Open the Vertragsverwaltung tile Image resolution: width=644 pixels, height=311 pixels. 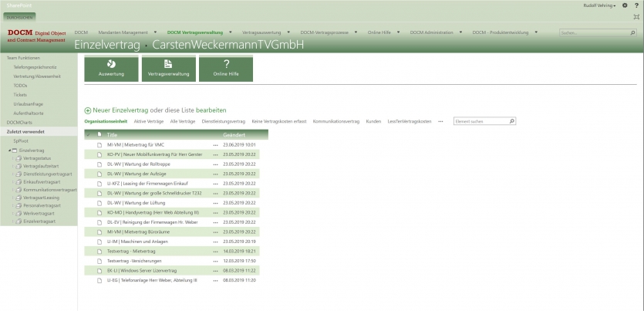(x=168, y=69)
